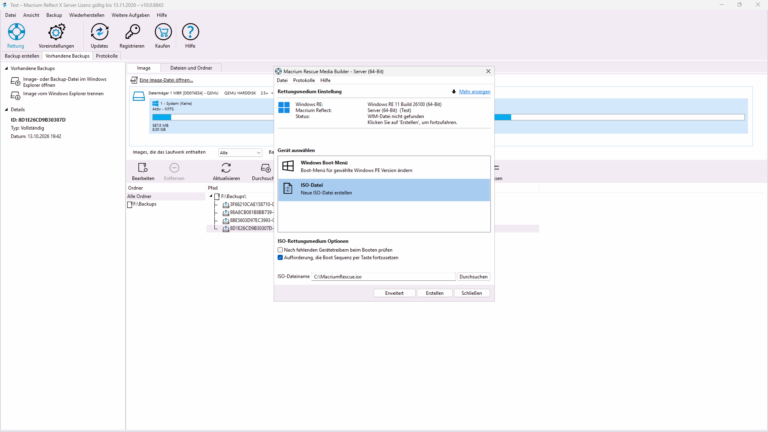
Task: Click the Durchsuchen image icon
Action: click(265, 168)
